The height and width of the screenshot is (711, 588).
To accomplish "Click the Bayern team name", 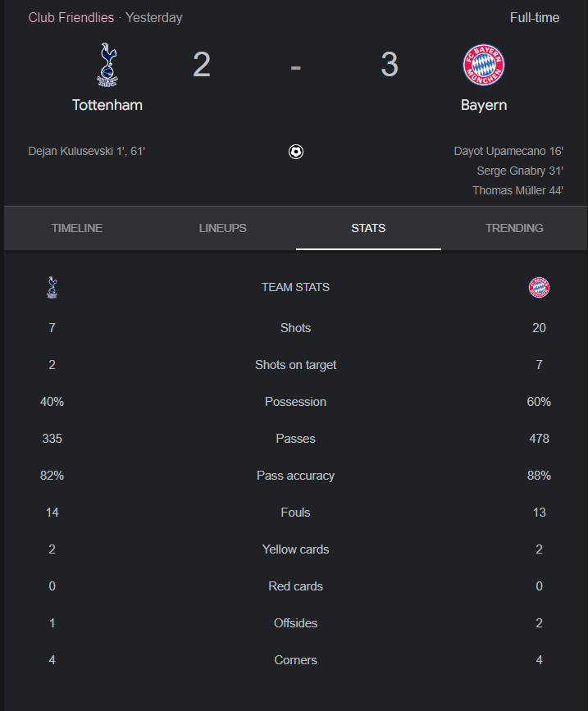I will point(484,105).
